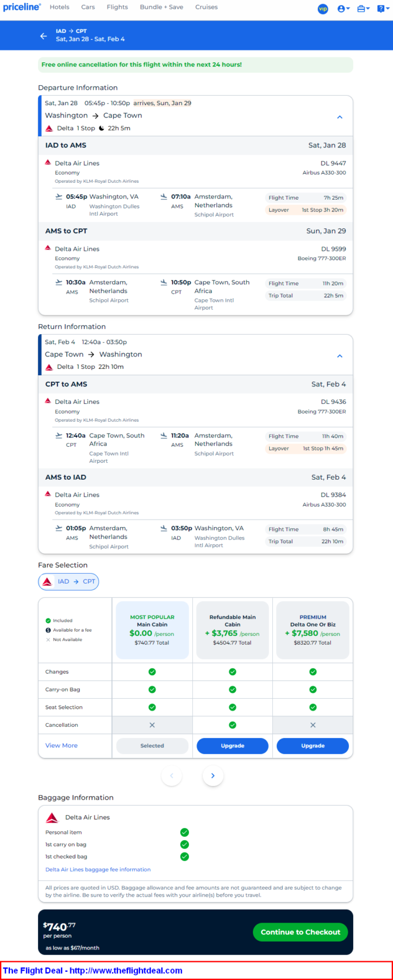Collapse the departure flight details
Viewport: 393px width, 980px height.
340,117
